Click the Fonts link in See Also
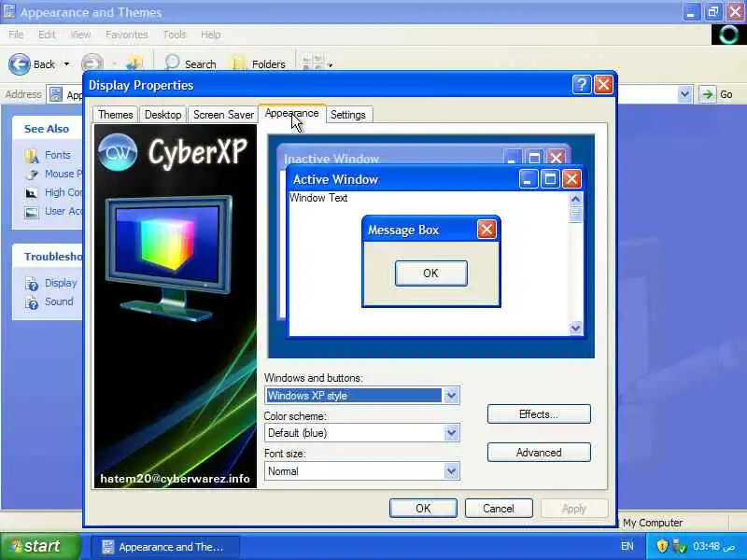The height and width of the screenshot is (560, 747). tap(58, 155)
